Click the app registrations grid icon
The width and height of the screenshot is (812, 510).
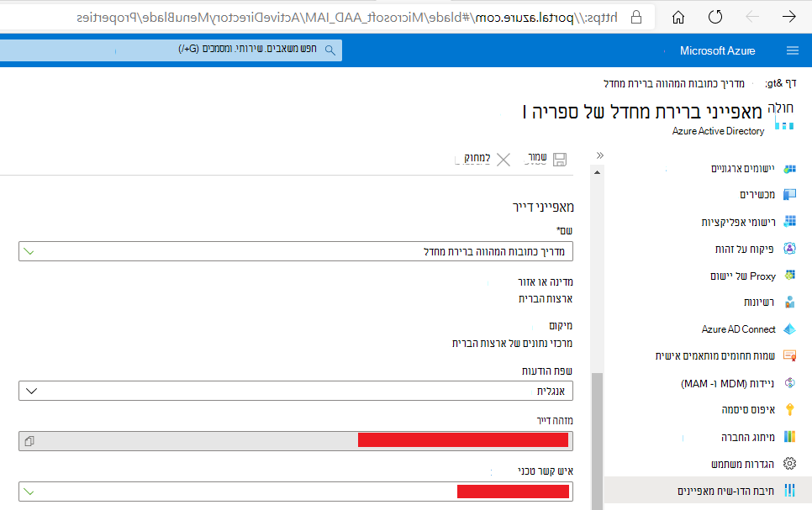pos(790,222)
